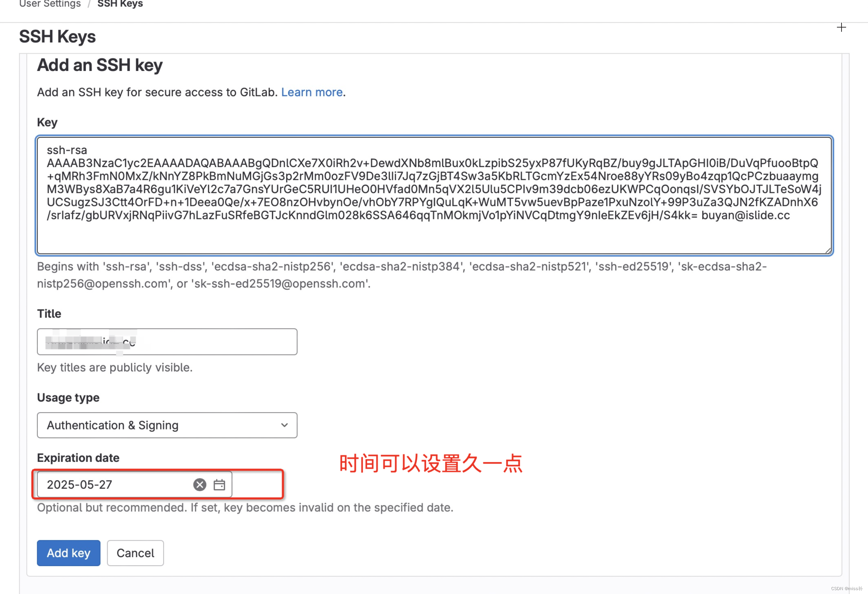
Task: Click the plus icon at top right
Action: tap(841, 27)
